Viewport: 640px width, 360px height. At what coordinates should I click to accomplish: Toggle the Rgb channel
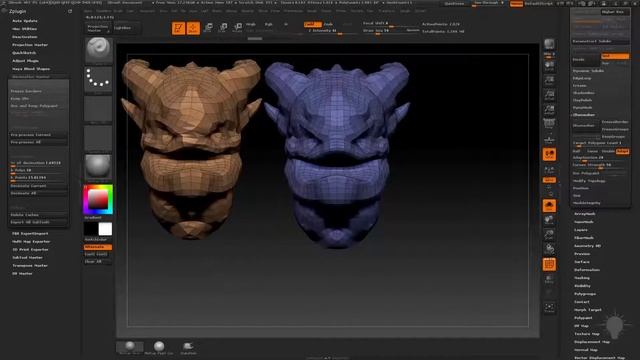coord(269,24)
